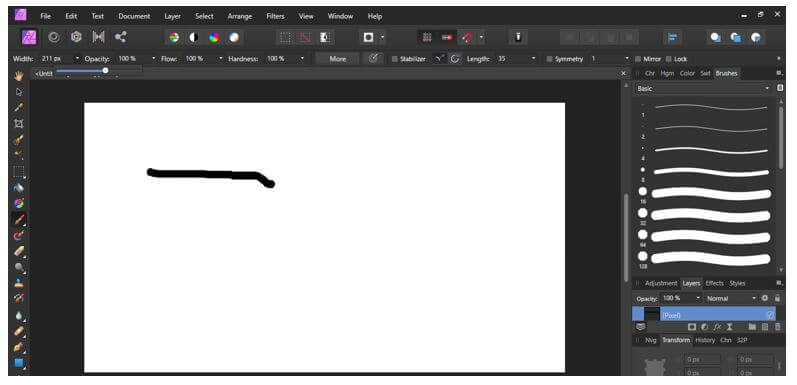Select the View (hand) tool
The image size is (797, 385).
(19, 76)
